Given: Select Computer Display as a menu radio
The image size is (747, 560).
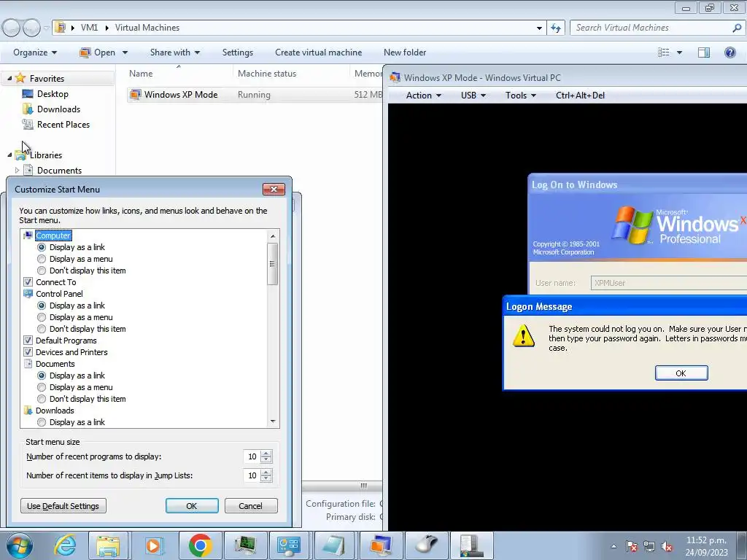Looking at the screenshot, I should [x=42, y=259].
